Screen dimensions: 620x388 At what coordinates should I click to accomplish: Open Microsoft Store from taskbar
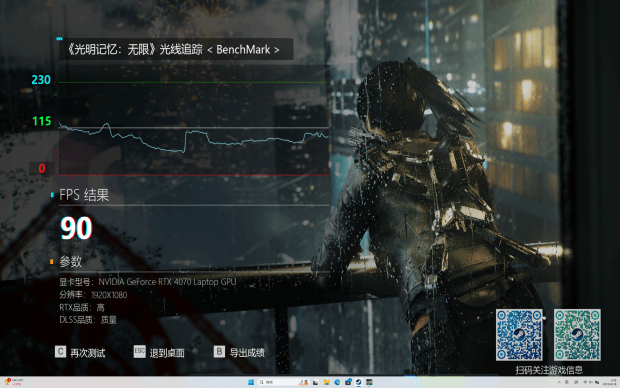[348, 382]
